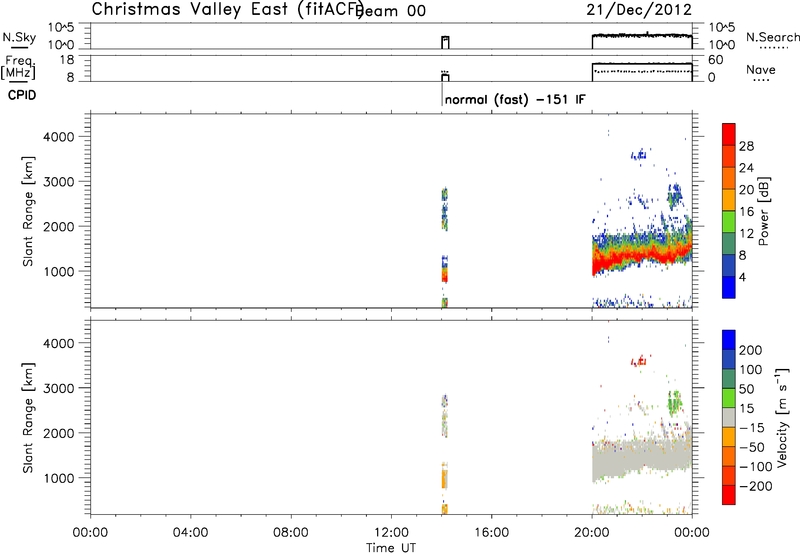Click the 'Christmas Valley East (fitACF)' title
Image resolution: width=800 pixels, height=554 pixels.
tap(227, 10)
